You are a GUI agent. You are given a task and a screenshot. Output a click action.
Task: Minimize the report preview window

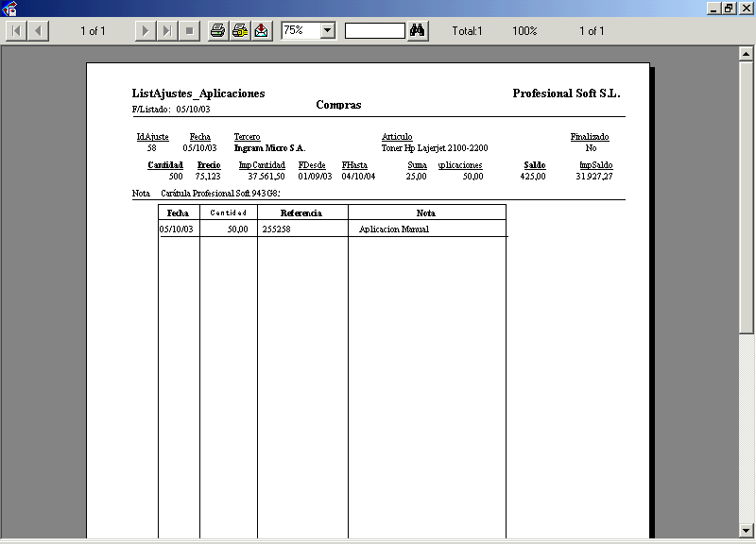[x=713, y=8]
